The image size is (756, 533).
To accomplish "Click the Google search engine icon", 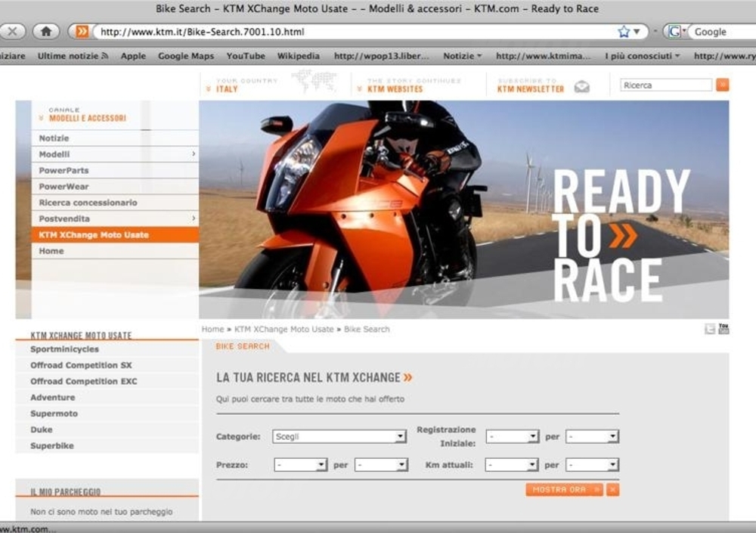I will 674,32.
